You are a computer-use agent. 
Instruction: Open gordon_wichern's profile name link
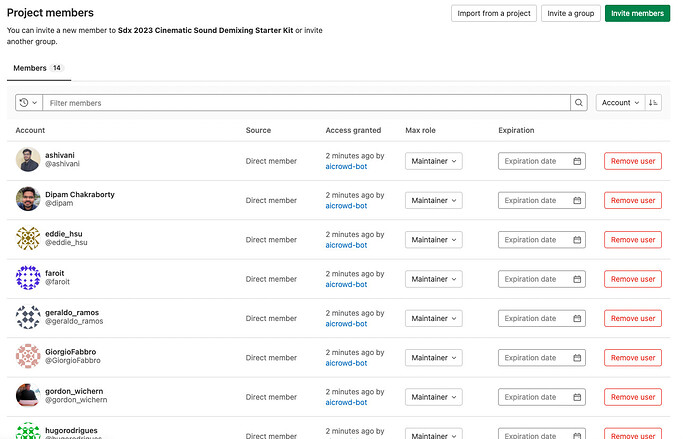(x=74, y=391)
